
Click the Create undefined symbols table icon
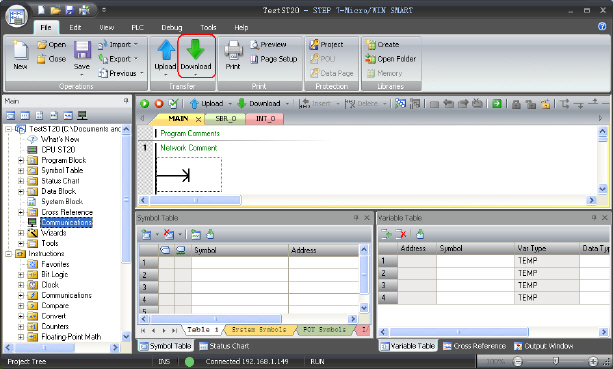point(195,235)
